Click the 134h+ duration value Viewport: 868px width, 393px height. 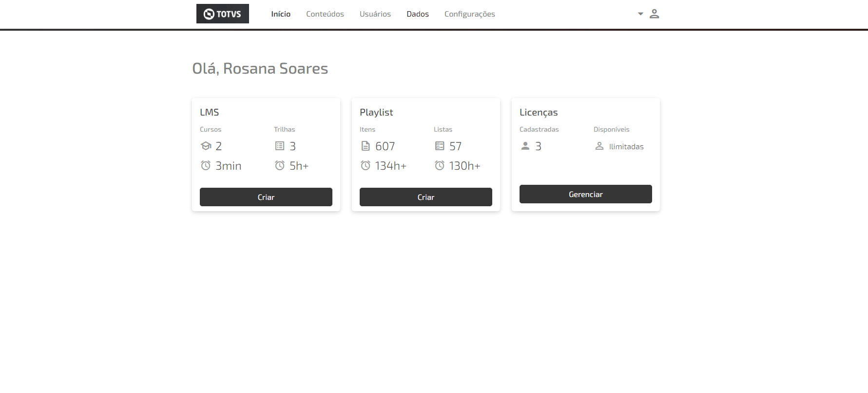pyautogui.click(x=391, y=166)
